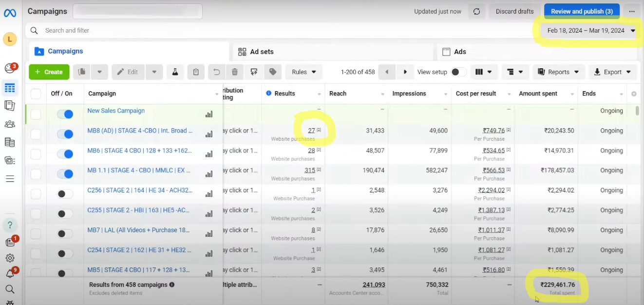
Task: Click the tag icon in the toolbar
Action: point(273,72)
